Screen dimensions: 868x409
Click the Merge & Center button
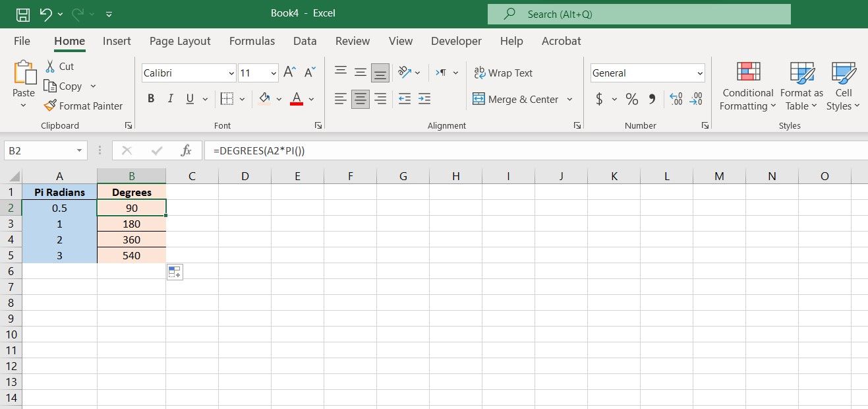click(517, 99)
